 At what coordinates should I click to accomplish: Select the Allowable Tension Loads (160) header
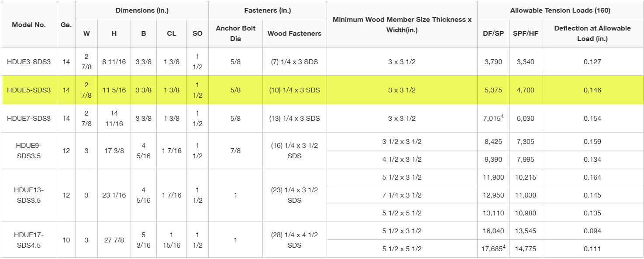pos(560,10)
